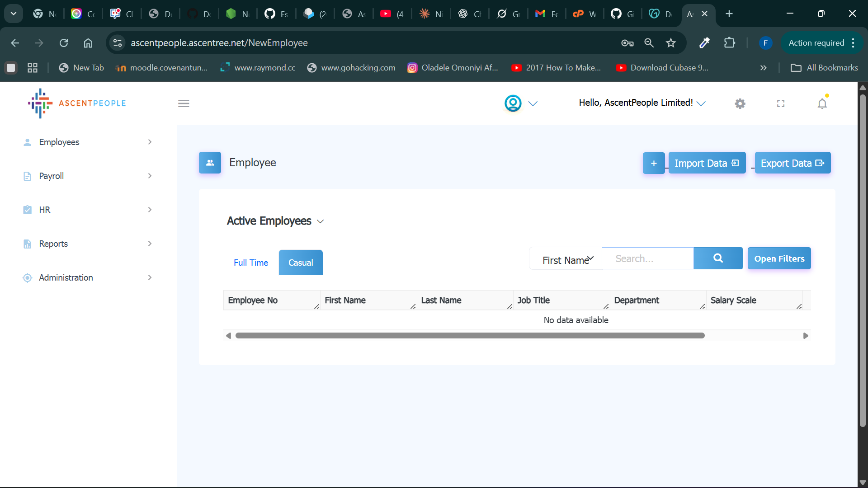Click the hamburger menu icon
Image resolution: width=868 pixels, height=488 pixels.
[184, 103]
